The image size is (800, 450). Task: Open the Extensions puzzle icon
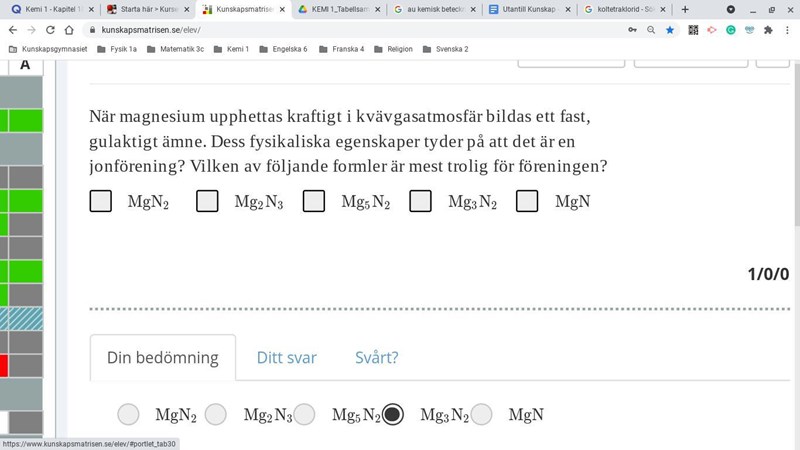(x=768, y=30)
